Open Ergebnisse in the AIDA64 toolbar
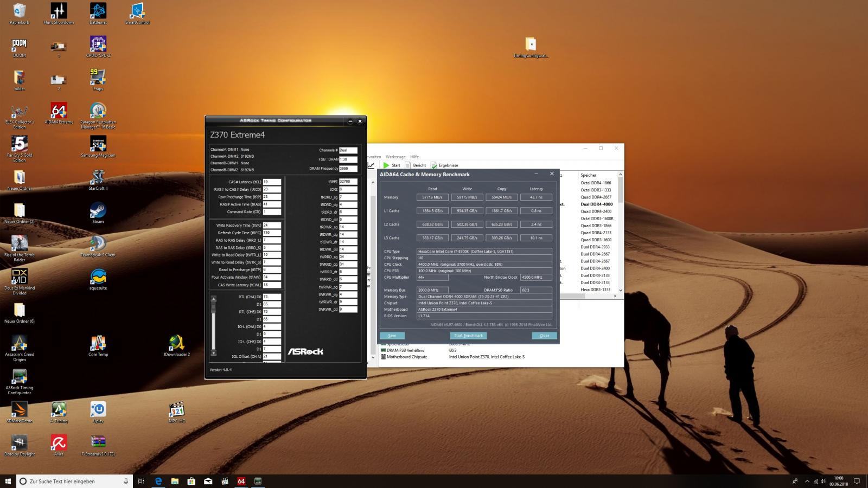Image resolution: width=868 pixels, height=488 pixels. point(445,165)
